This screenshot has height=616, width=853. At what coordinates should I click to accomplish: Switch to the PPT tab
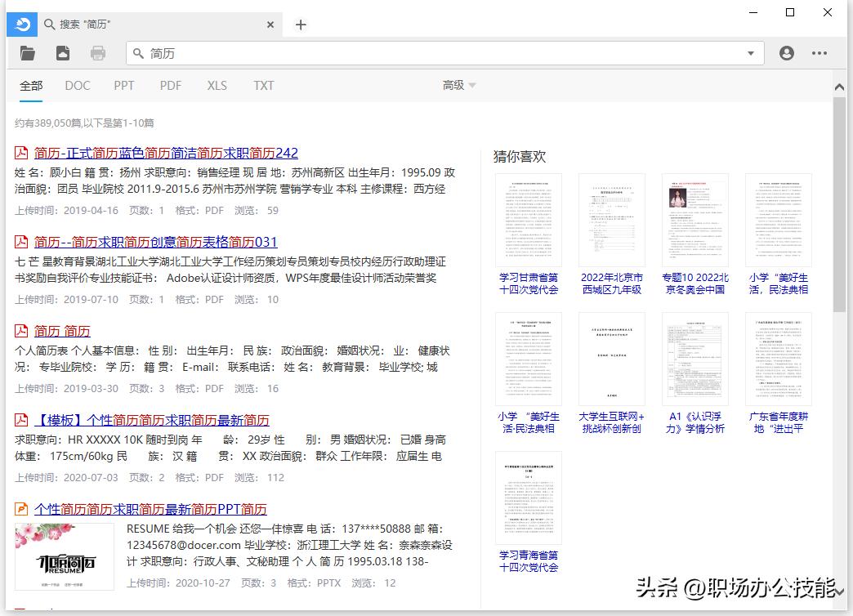pyautogui.click(x=123, y=85)
